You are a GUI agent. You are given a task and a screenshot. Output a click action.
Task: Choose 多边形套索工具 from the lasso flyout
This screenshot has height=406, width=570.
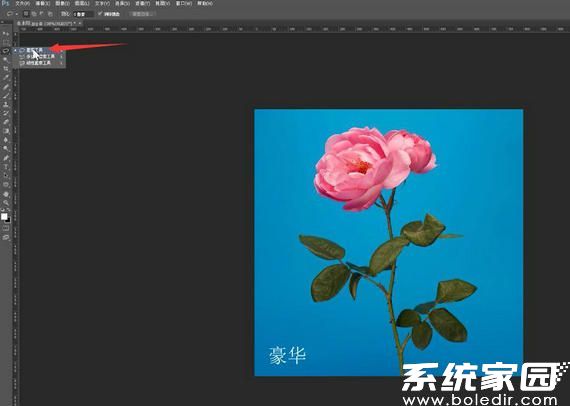pyautogui.click(x=40, y=57)
